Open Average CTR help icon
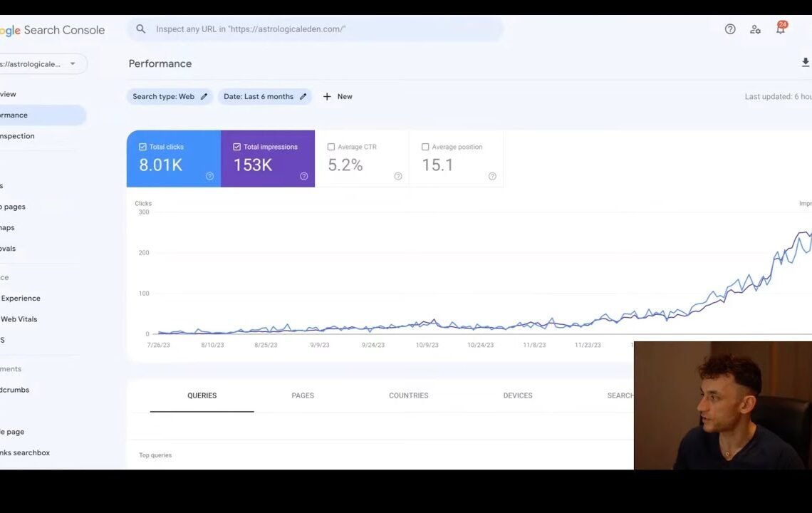The width and height of the screenshot is (812, 513). 398,176
